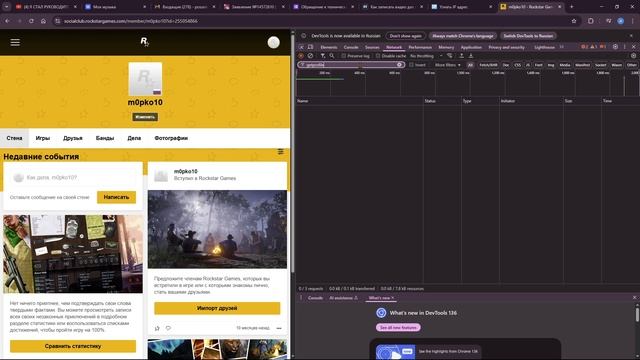Image resolution: width=640 pixels, height=360 pixels.
Task: Switch to the Sources panel
Action: [372, 47]
